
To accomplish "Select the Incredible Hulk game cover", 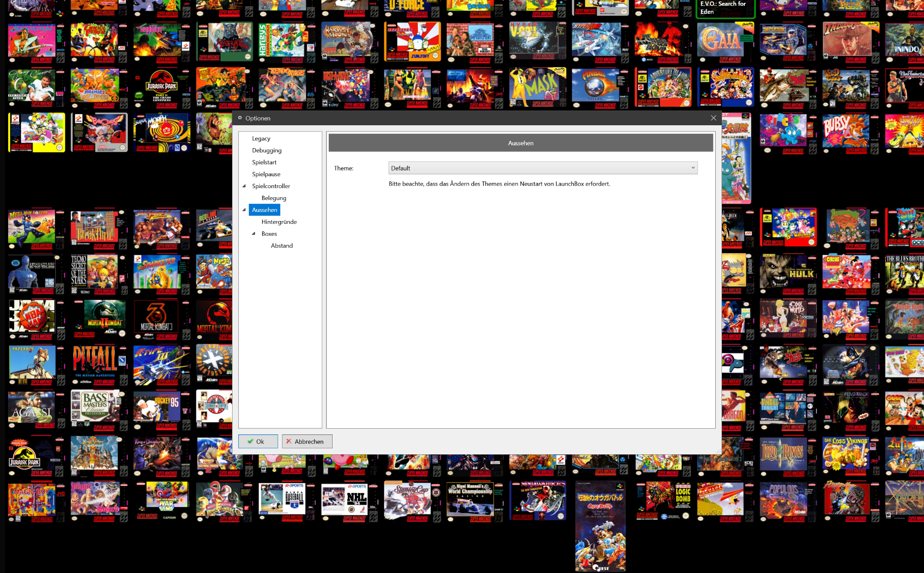I will tap(788, 274).
